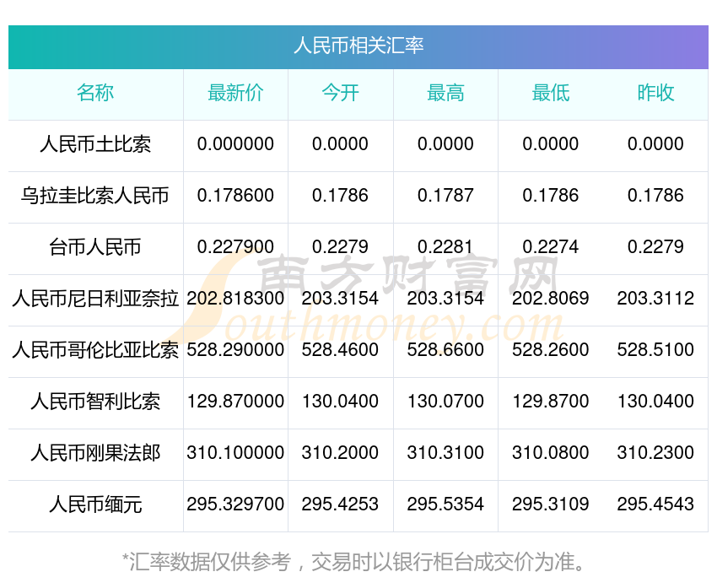Click the 昨收 column header

(655, 93)
